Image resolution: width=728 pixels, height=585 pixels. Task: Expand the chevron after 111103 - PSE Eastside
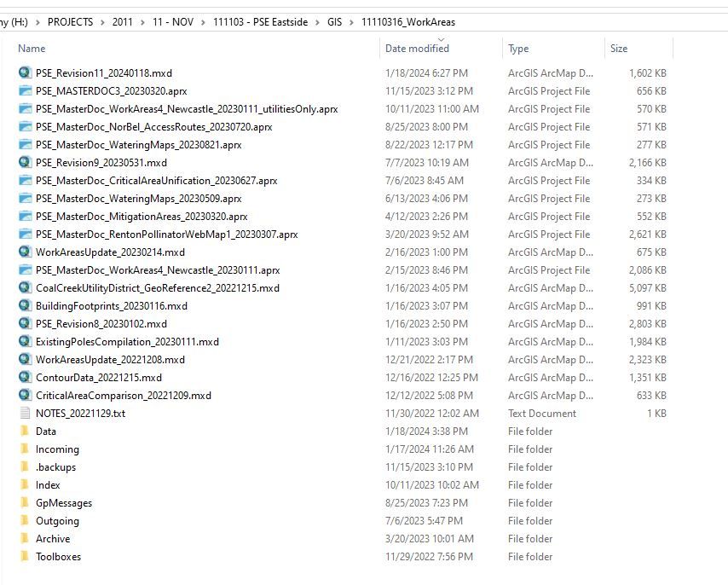(x=317, y=22)
